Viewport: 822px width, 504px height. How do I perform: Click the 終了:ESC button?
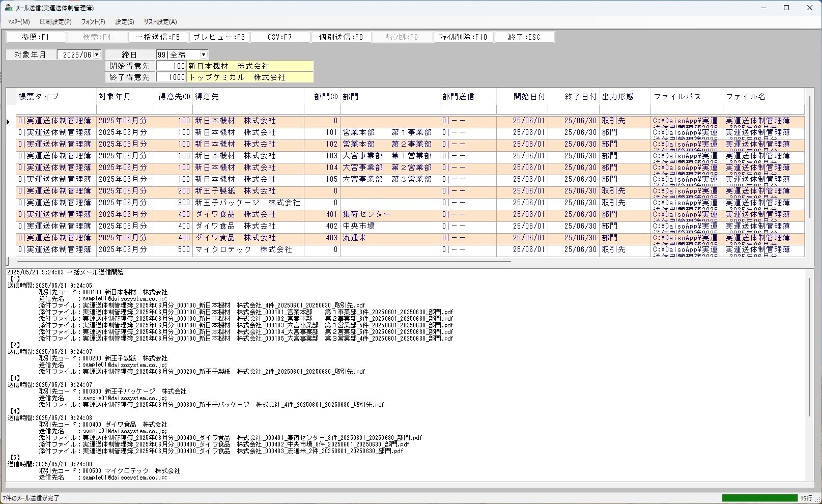pos(524,37)
